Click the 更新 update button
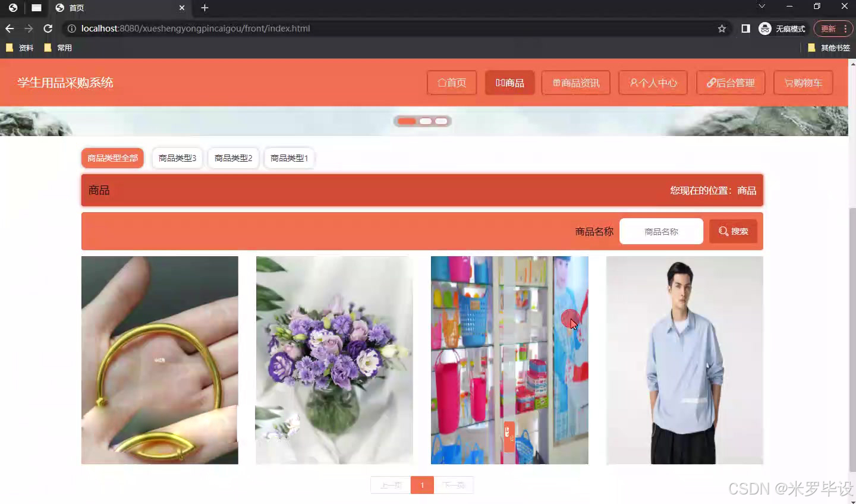 (x=827, y=29)
